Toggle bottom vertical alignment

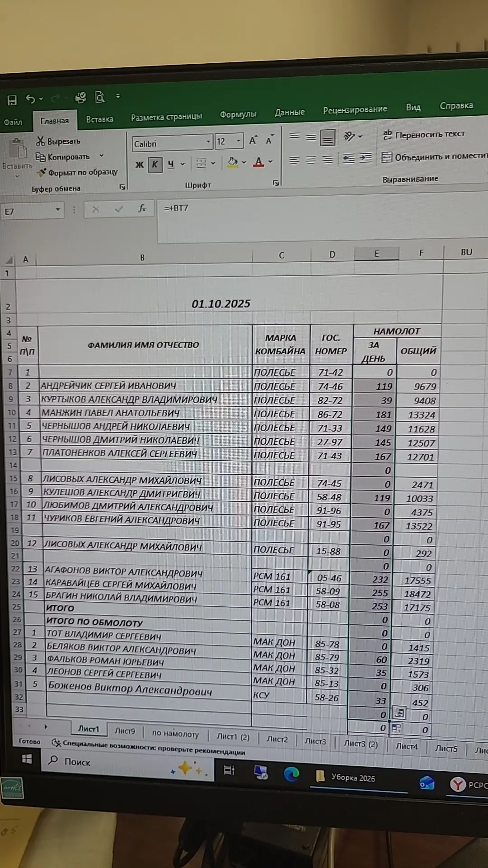pos(328,137)
